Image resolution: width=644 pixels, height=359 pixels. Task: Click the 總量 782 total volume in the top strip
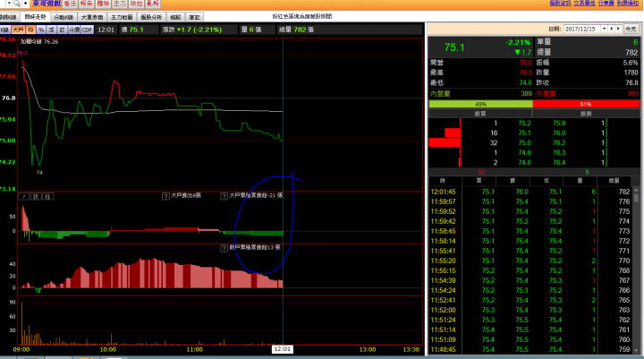coord(296,30)
